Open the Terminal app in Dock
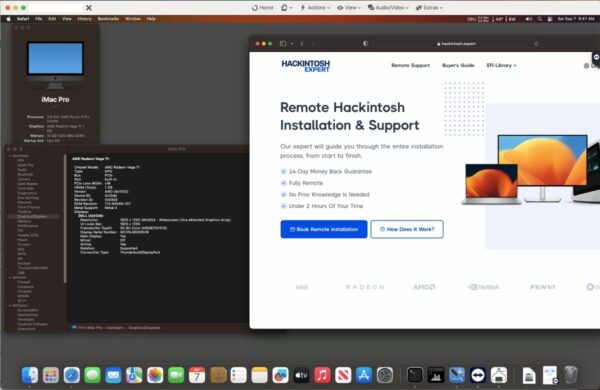600x390 pixels. [x=415, y=375]
